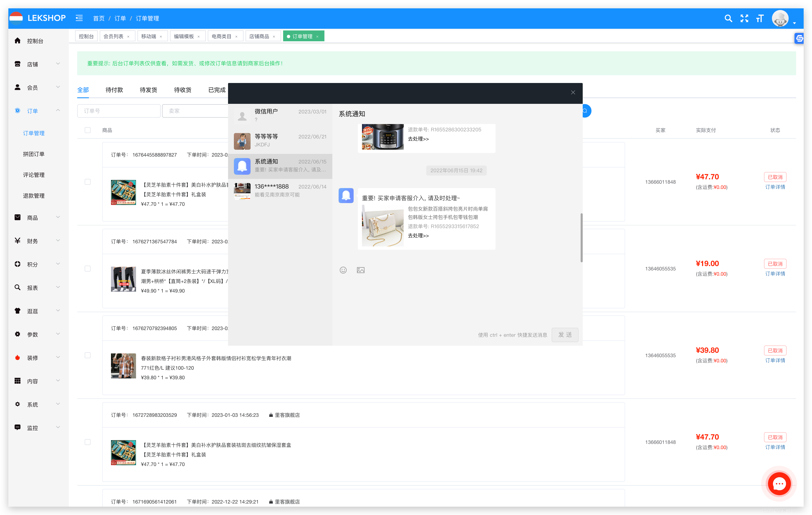
Task: Switch to the 待发货 order tab
Action: [x=148, y=90]
